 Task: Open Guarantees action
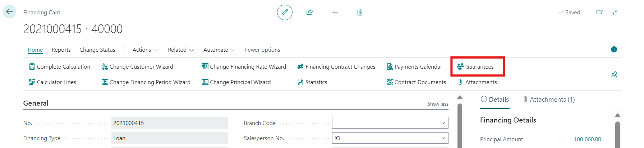[x=478, y=67]
